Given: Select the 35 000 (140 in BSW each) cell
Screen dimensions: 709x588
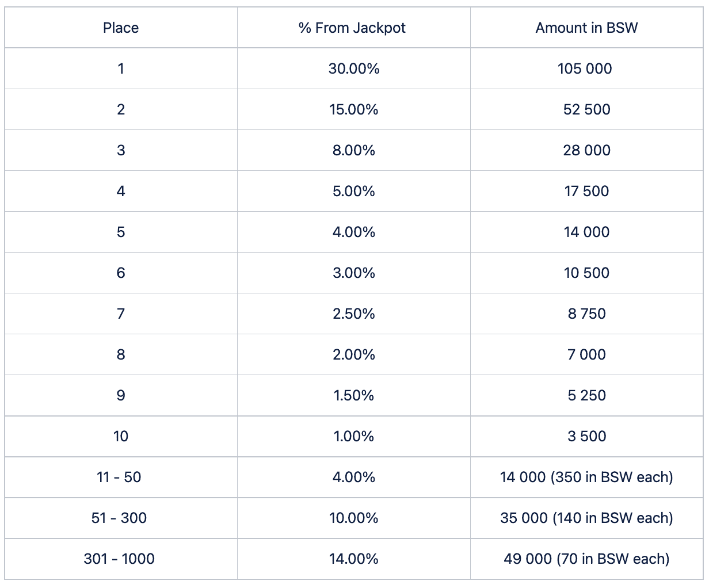Looking at the screenshot, I should click(586, 518).
